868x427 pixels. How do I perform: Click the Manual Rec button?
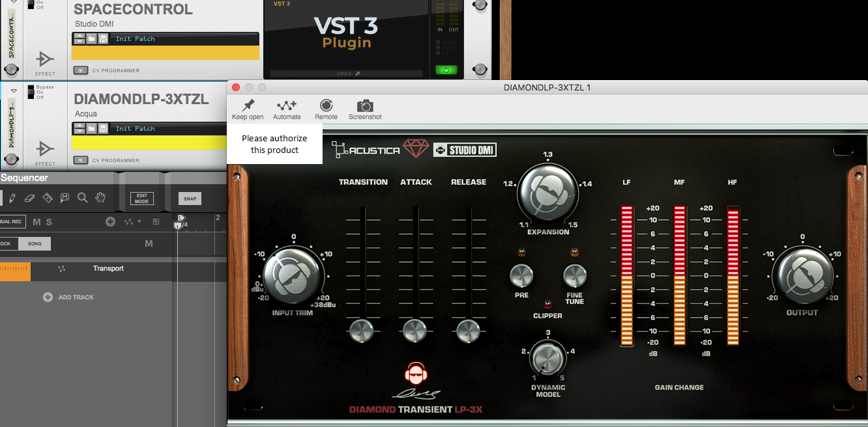click(x=12, y=221)
